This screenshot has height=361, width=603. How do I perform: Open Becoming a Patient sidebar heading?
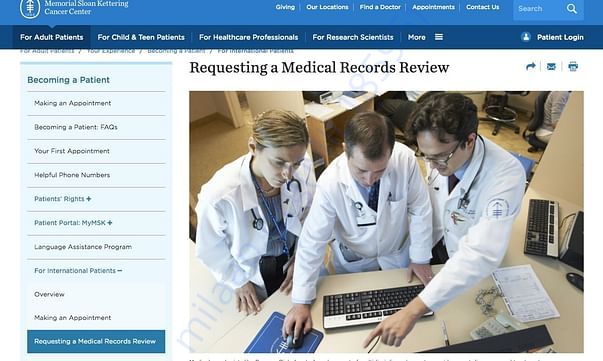click(x=68, y=80)
